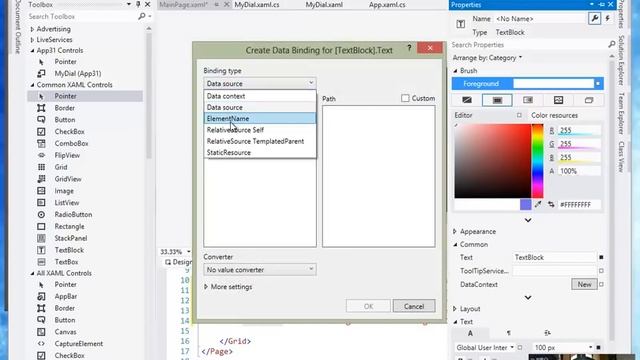This screenshot has height=360, width=640.
Task: Click the New DataContext button
Action: point(584,284)
